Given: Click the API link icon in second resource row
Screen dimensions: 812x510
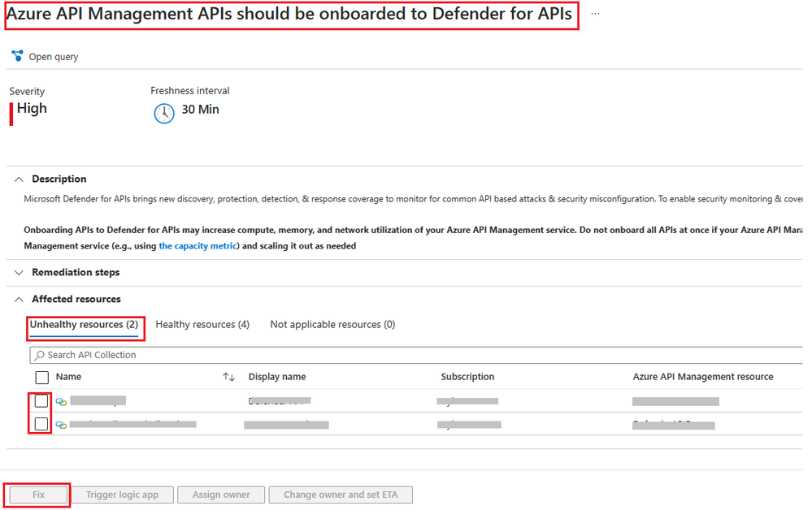Looking at the screenshot, I should [x=61, y=425].
